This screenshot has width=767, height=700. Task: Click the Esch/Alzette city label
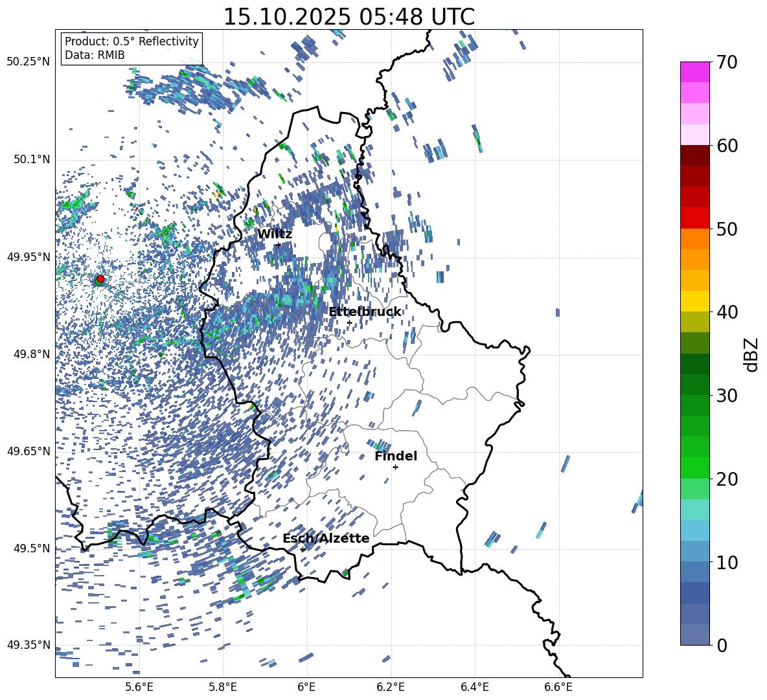pos(326,539)
